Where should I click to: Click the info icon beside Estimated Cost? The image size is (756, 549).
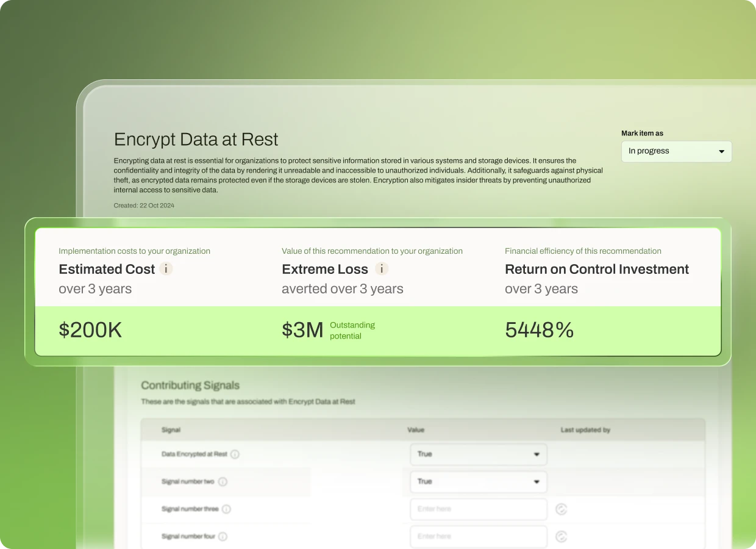(166, 269)
